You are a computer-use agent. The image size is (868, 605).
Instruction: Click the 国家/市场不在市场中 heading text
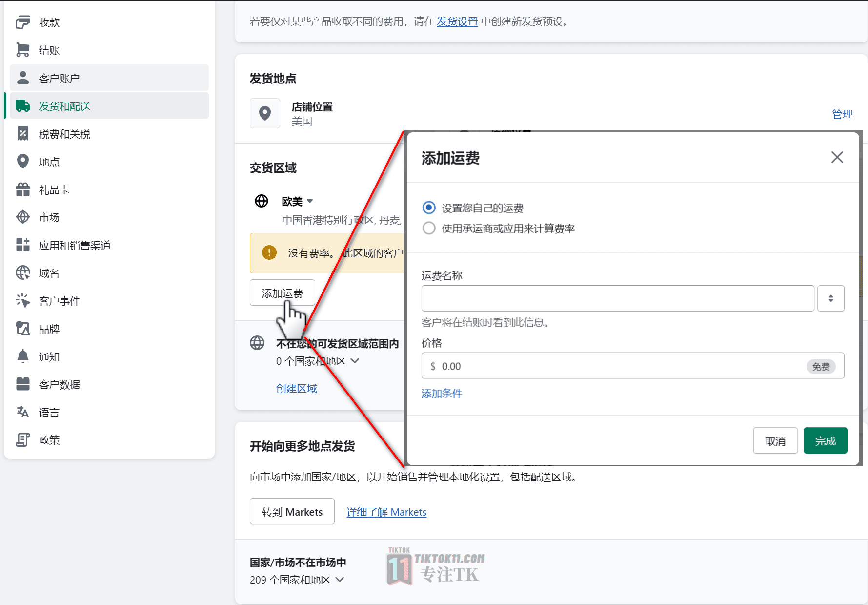coord(298,563)
